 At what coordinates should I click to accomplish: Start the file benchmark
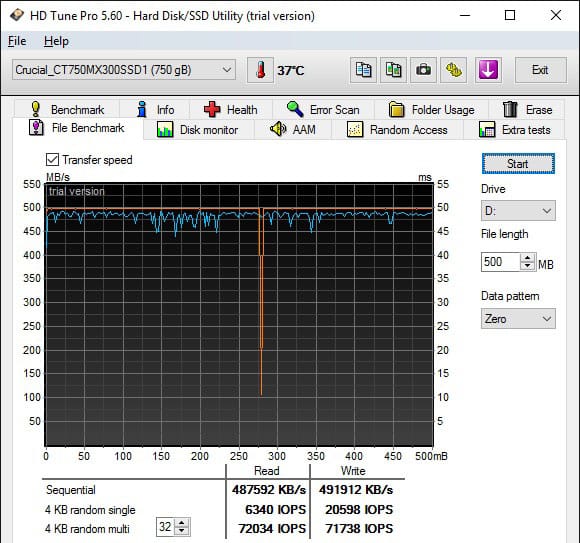[518, 163]
